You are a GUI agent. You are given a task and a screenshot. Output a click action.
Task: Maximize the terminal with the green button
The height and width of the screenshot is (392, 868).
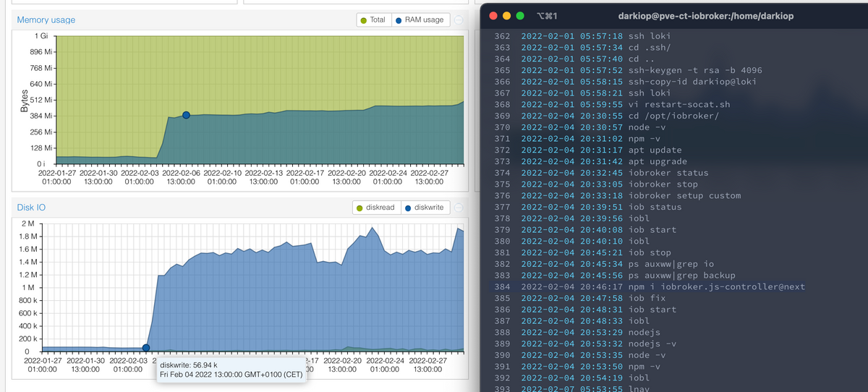click(522, 15)
